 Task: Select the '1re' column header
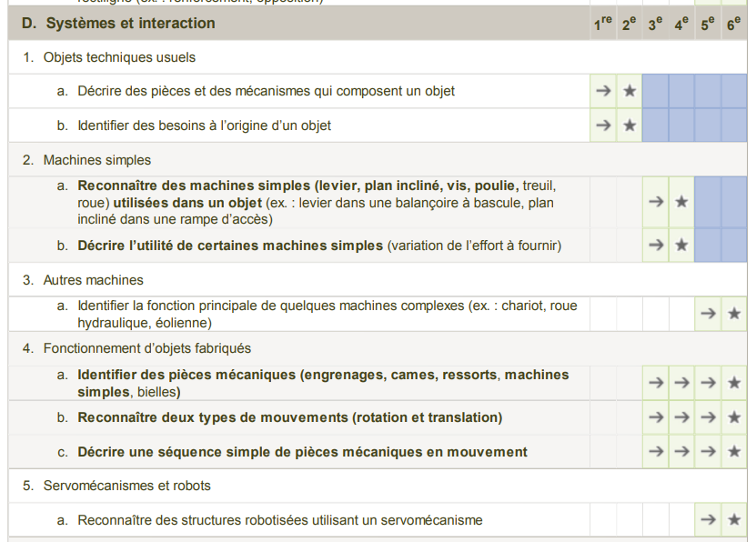click(x=603, y=22)
